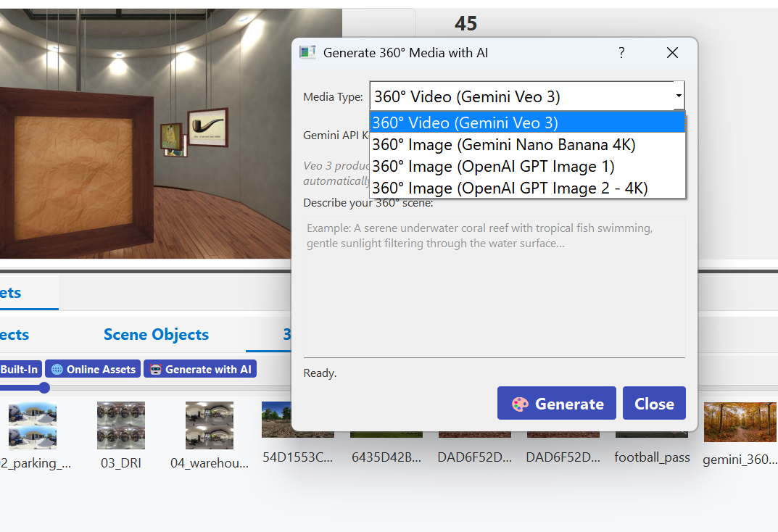This screenshot has width=778, height=532.
Task: Click the pipe painting in 3D gallery view
Action: (208, 126)
